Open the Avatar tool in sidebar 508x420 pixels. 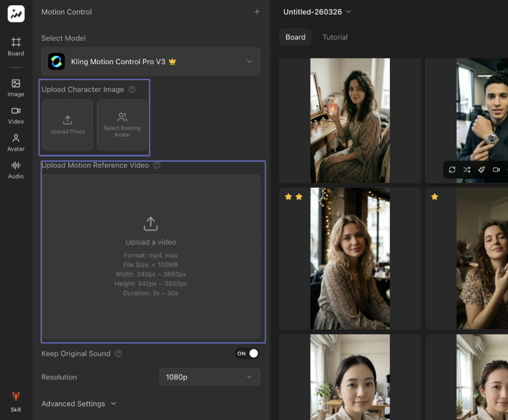click(x=16, y=142)
